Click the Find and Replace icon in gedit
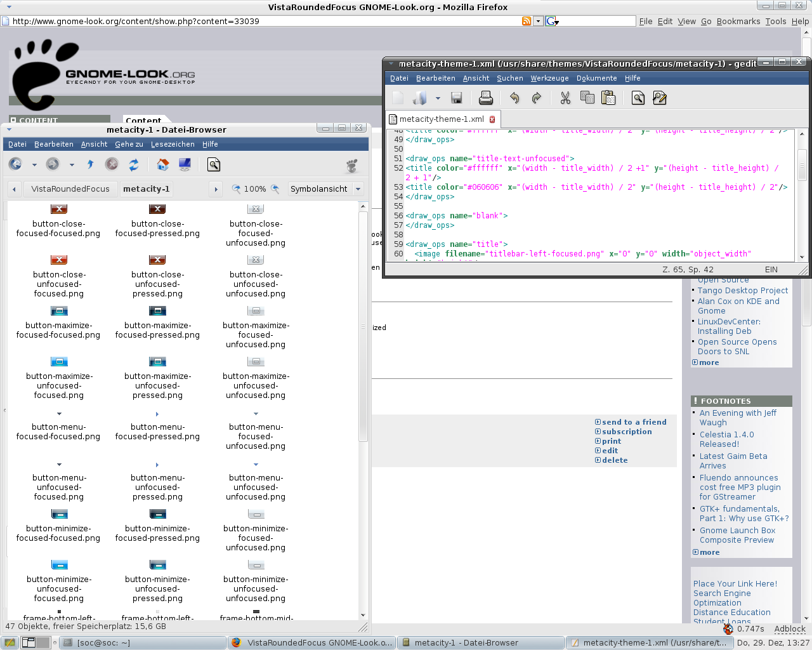The width and height of the screenshot is (812, 650). tap(660, 98)
